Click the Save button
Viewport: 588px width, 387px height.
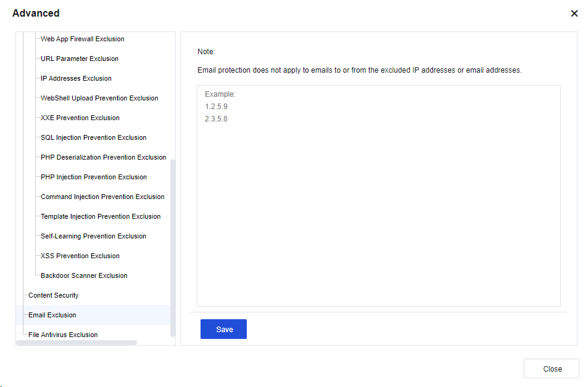(223, 329)
